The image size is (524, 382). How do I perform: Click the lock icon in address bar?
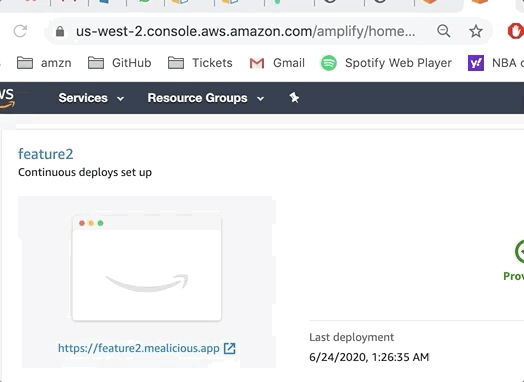pyautogui.click(x=60, y=31)
